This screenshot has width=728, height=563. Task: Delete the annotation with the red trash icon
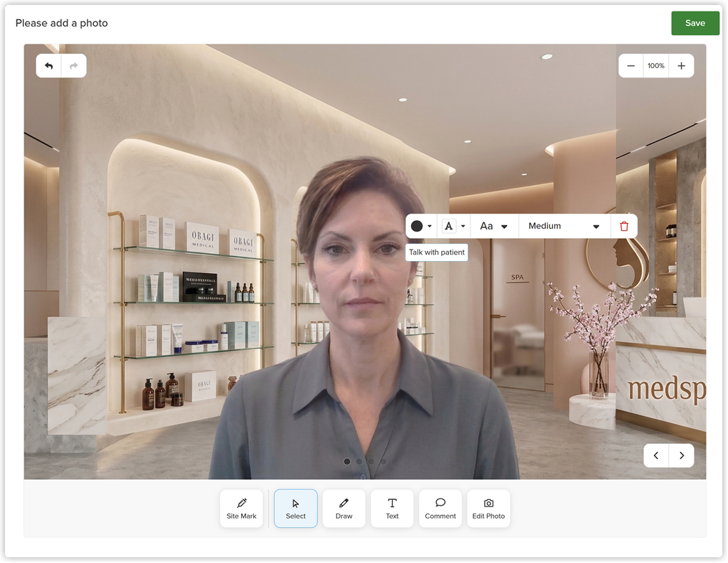(624, 226)
